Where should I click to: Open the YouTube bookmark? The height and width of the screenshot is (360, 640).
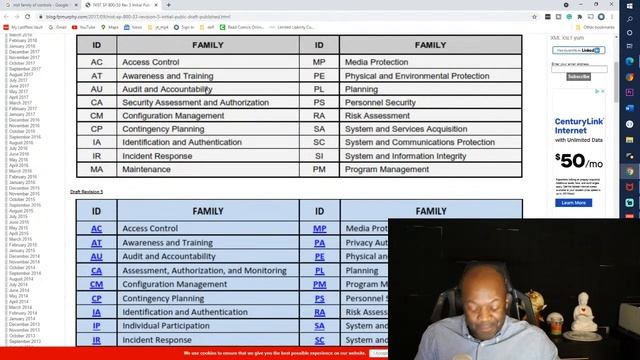tap(84, 27)
